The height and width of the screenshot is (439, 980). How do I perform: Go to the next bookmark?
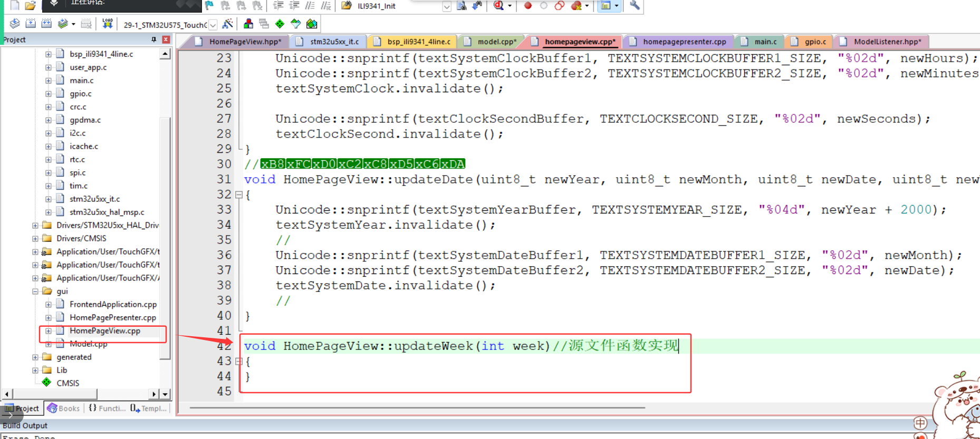click(x=241, y=5)
